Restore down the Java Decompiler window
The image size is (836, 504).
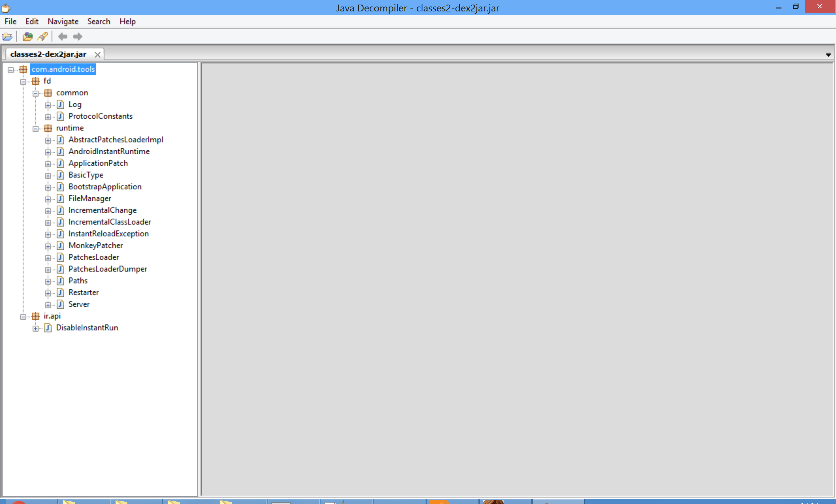[796, 7]
